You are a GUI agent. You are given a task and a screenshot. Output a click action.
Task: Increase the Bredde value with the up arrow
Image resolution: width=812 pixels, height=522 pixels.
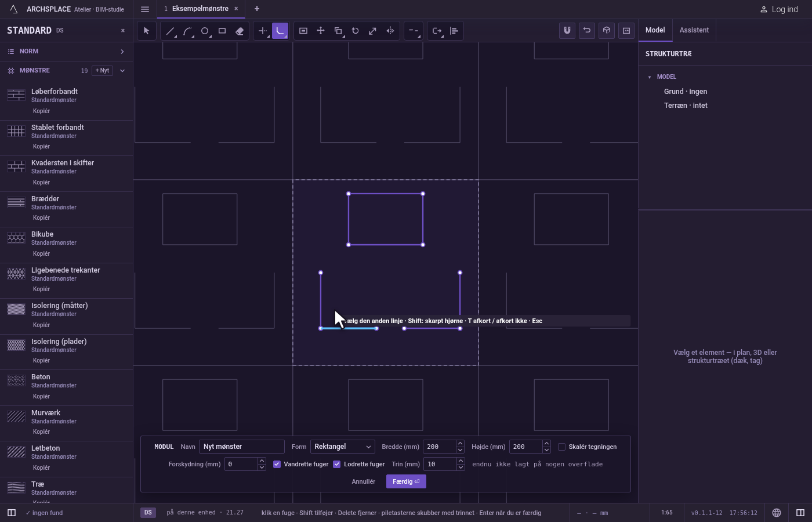[460, 444]
